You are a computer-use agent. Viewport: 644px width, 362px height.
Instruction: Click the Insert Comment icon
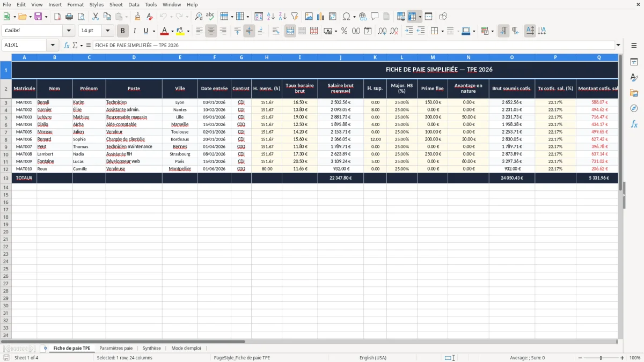pos(375,17)
